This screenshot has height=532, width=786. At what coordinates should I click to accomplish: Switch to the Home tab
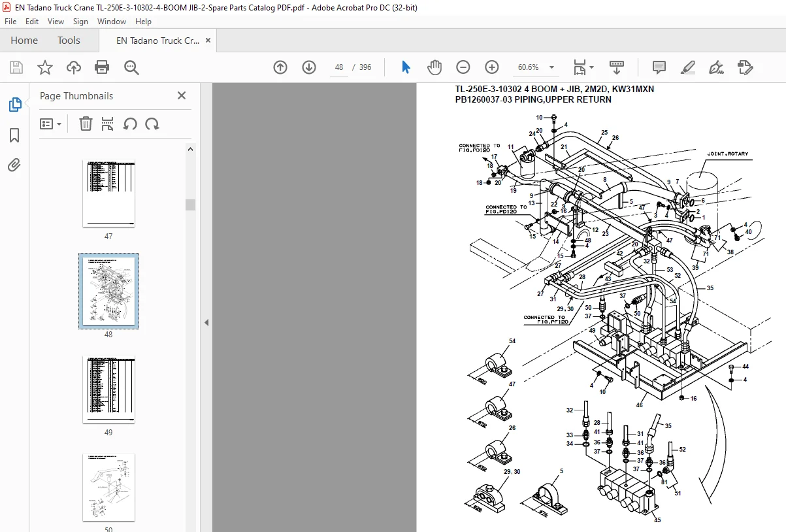(x=24, y=40)
